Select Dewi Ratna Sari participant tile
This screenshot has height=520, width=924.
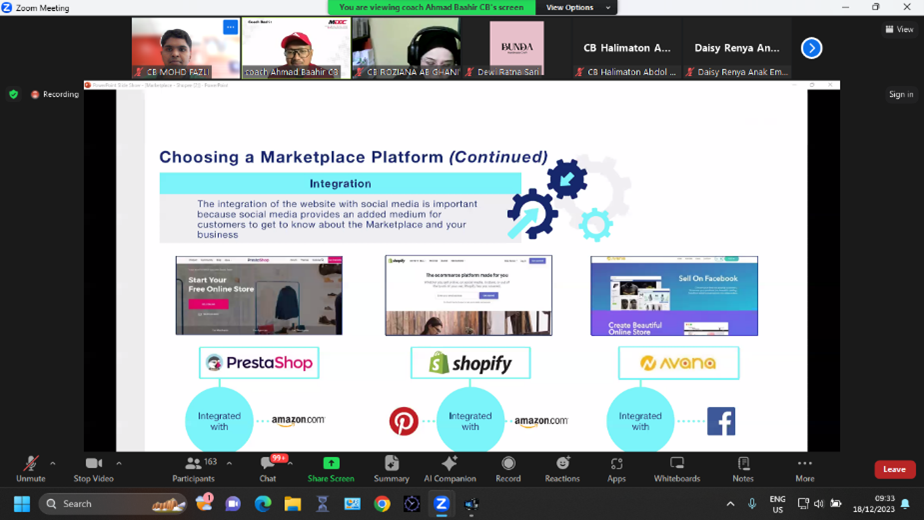click(516, 48)
